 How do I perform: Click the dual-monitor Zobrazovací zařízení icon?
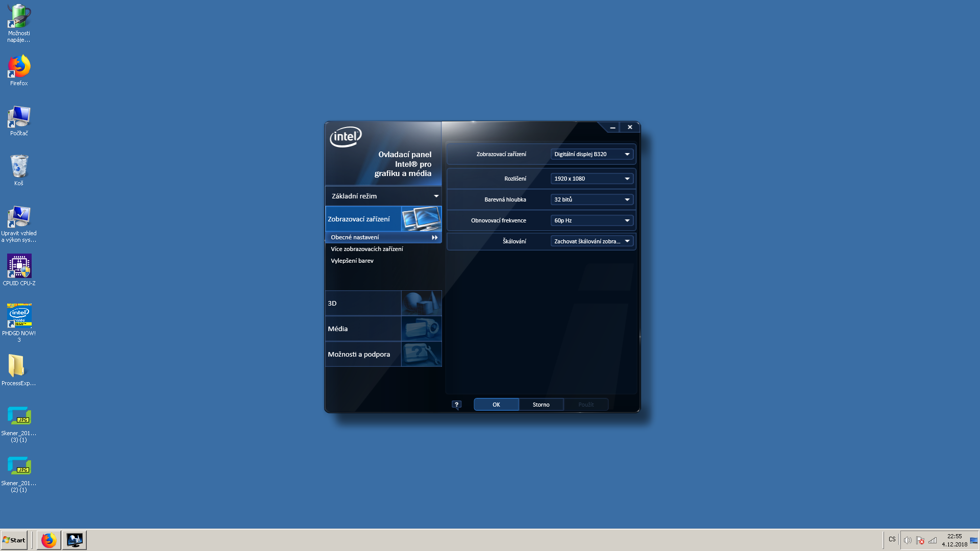(x=421, y=218)
